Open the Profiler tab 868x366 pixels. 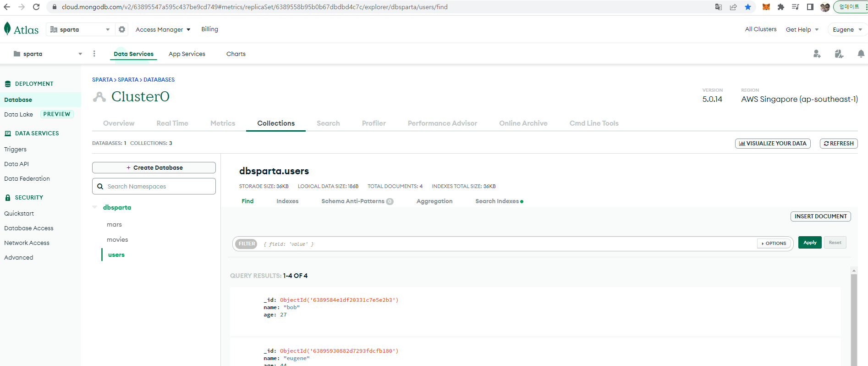(x=374, y=123)
